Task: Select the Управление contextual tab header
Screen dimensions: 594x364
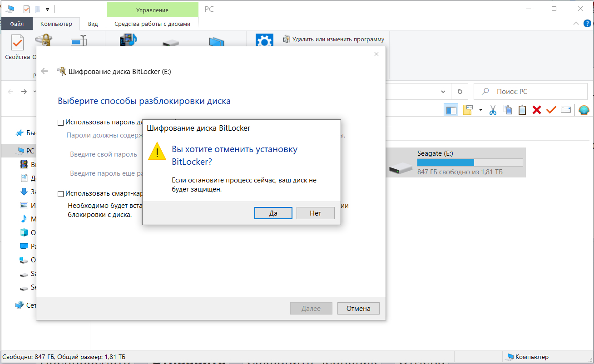Action: [153, 10]
